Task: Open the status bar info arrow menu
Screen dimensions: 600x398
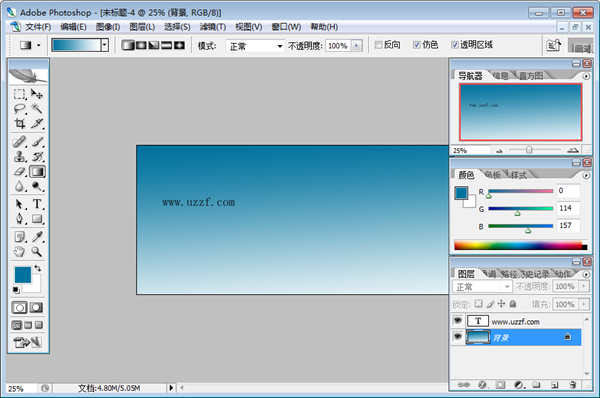Action: 171,388
